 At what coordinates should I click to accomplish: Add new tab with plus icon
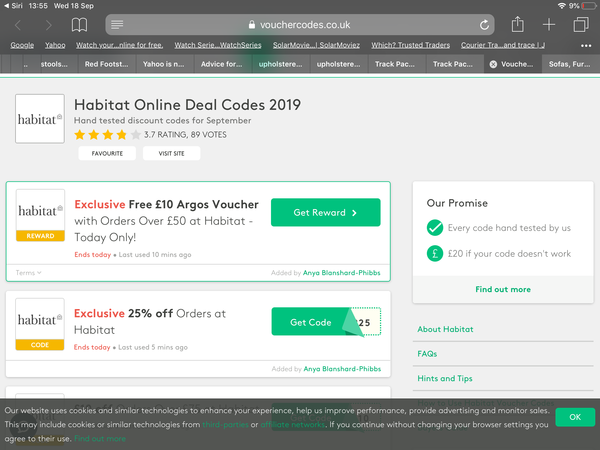[x=549, y=24]
